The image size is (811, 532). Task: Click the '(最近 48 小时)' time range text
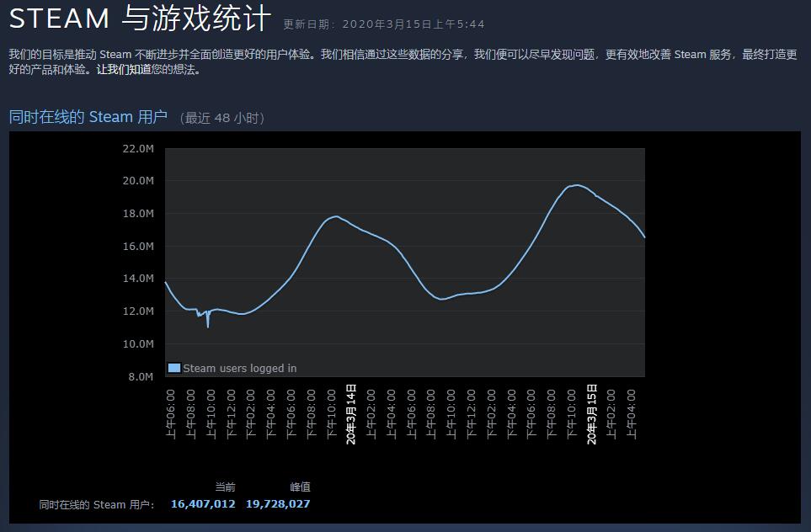pyautogui.click(x=222, y=118)
